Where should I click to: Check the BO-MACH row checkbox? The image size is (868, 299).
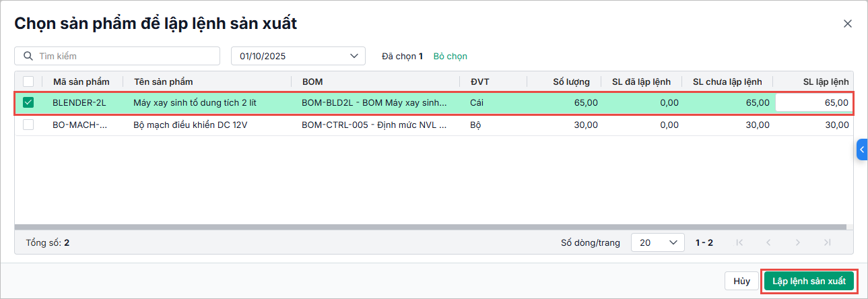[x=28, y=125]
